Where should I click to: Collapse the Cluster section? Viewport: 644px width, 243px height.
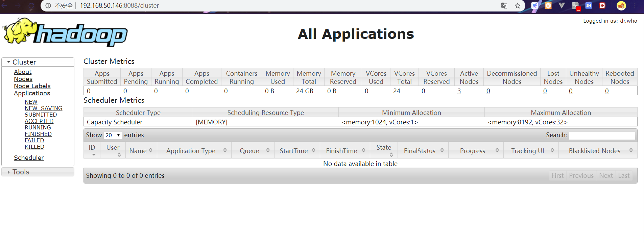pos(38,62)
